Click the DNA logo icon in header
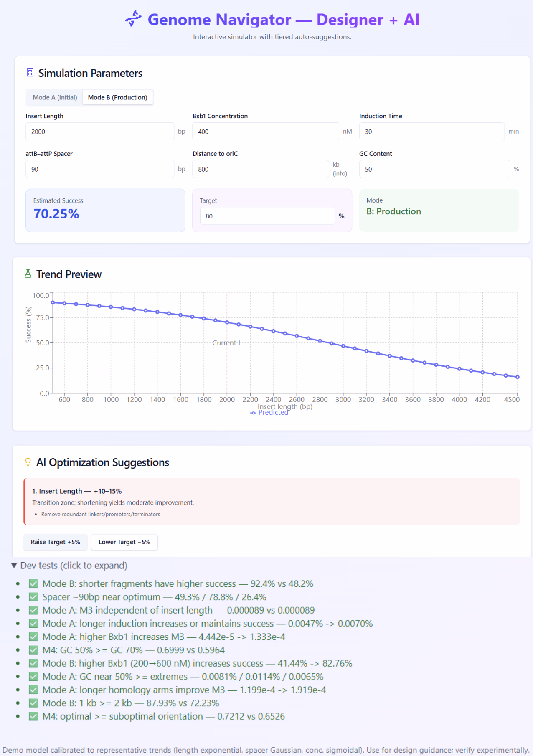Image resolution: width=533 pixels, height=756 pixels. (133, 19)
